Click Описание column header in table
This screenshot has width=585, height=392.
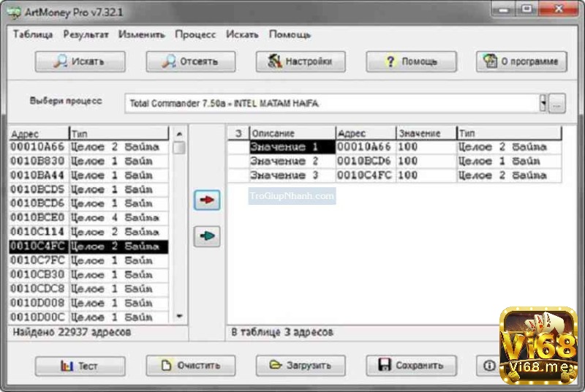292,133
